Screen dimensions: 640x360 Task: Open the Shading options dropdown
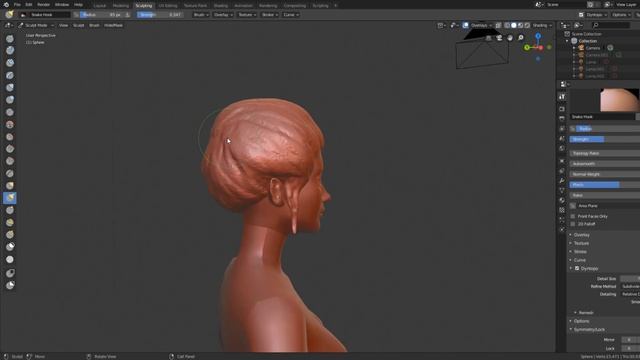pos(542,25)
